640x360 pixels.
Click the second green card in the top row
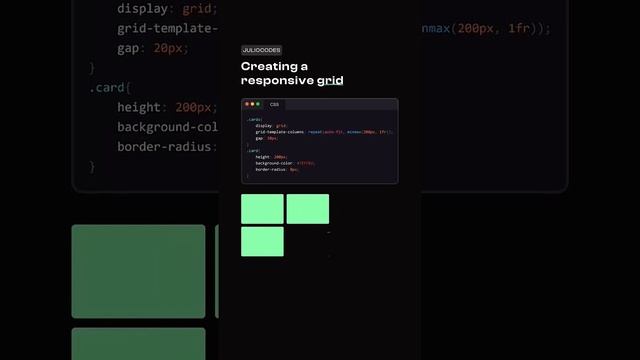308,209
